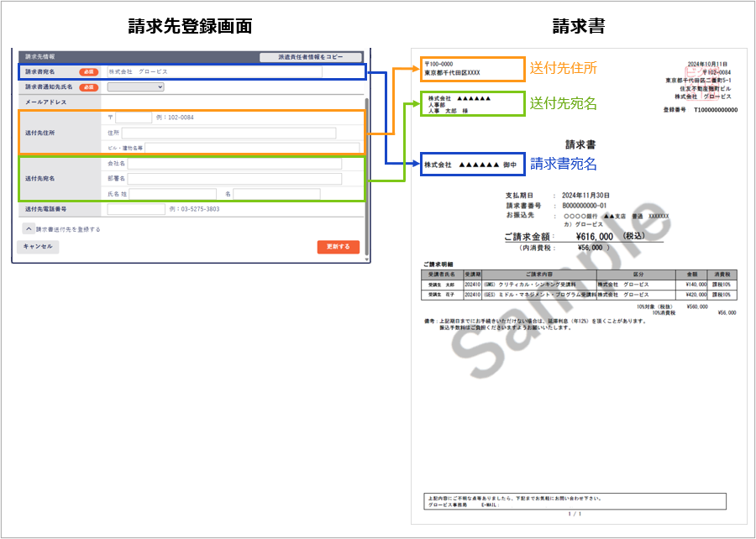Open the 請求書通知先氏名 dropdown
Image resolution: width=756 pixels, height=539 pixels.
(135, 86)
